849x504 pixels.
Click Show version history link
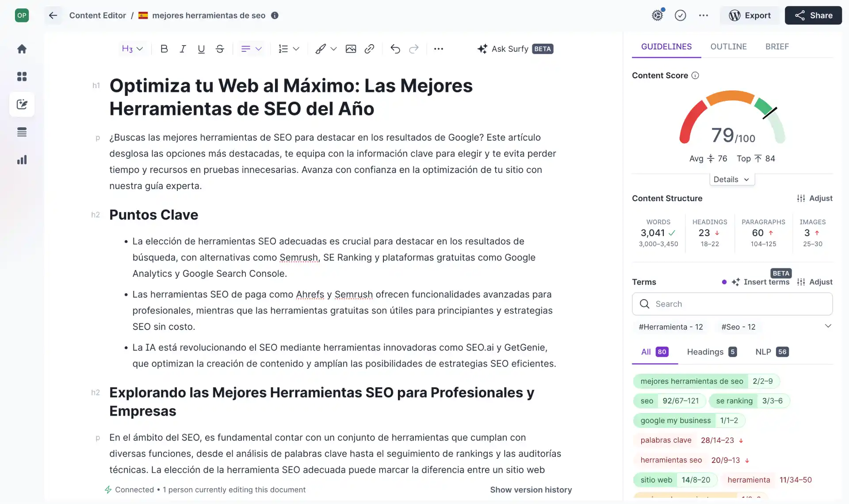click(x=531, y=489)
